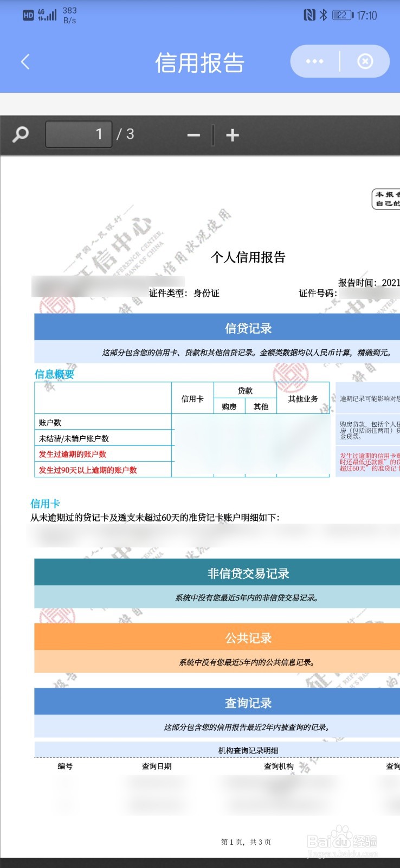Click the 系统中没有您最近5年内的公共信息记录 note
Viewport: 400px width, 868px height.
point(248,662)
